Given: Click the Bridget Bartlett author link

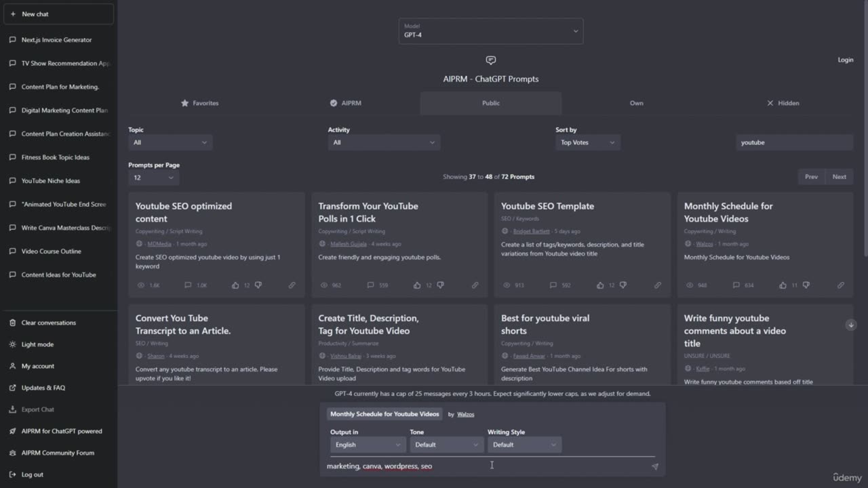Looking at the screenshot, I should click(532, 231).
